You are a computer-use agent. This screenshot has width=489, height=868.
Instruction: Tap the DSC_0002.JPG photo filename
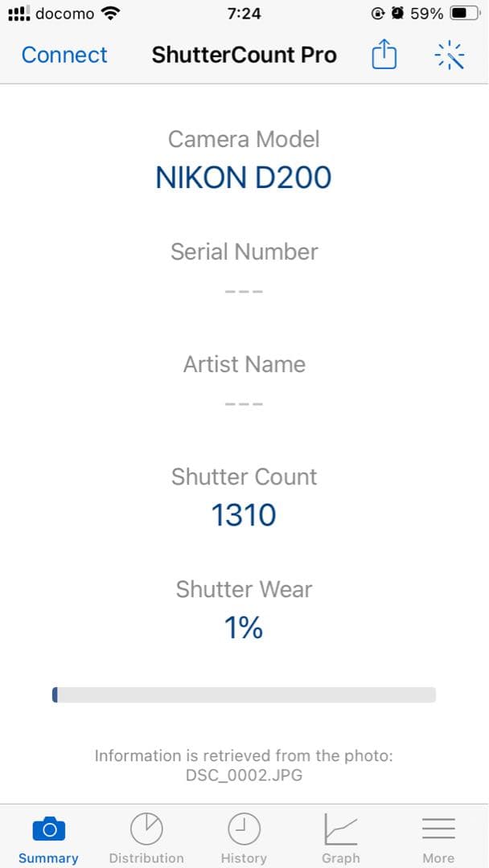(x=244, y=776)
